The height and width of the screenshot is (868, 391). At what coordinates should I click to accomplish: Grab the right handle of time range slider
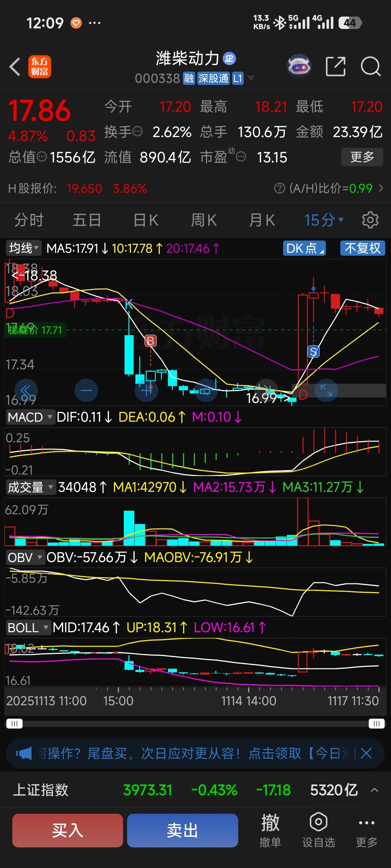377,724
